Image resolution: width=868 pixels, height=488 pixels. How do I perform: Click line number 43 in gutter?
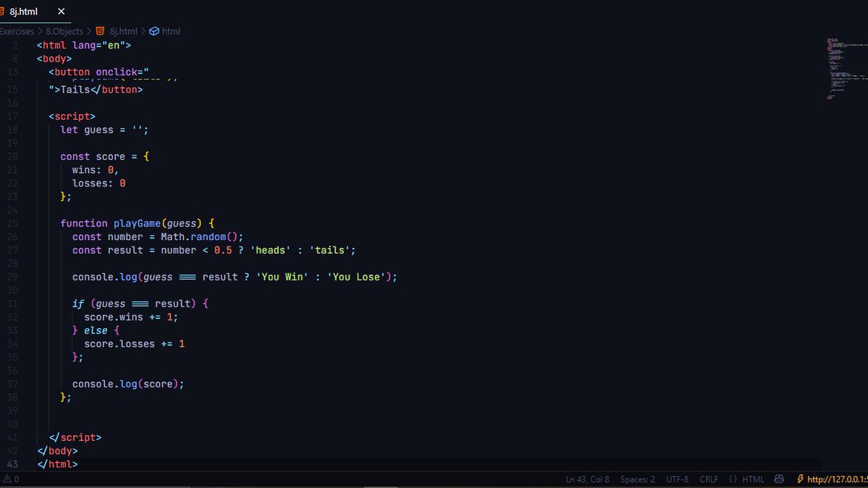pyautogui.click(x=12, y=464)
